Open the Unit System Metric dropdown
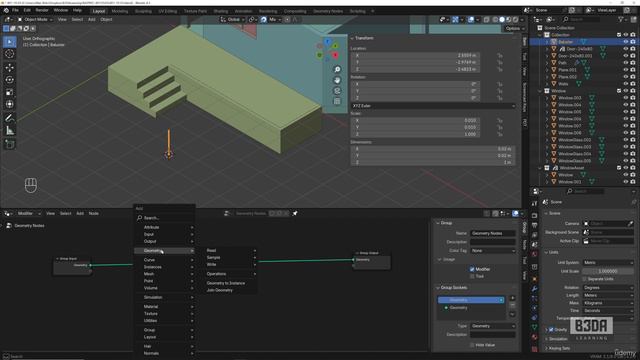 coord(608,262)
